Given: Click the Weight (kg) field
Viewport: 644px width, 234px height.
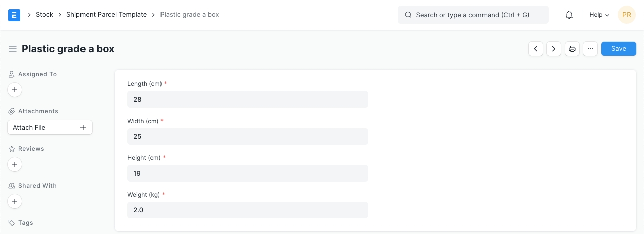Looking at the screenshot, I should click(x=248, y=210).
